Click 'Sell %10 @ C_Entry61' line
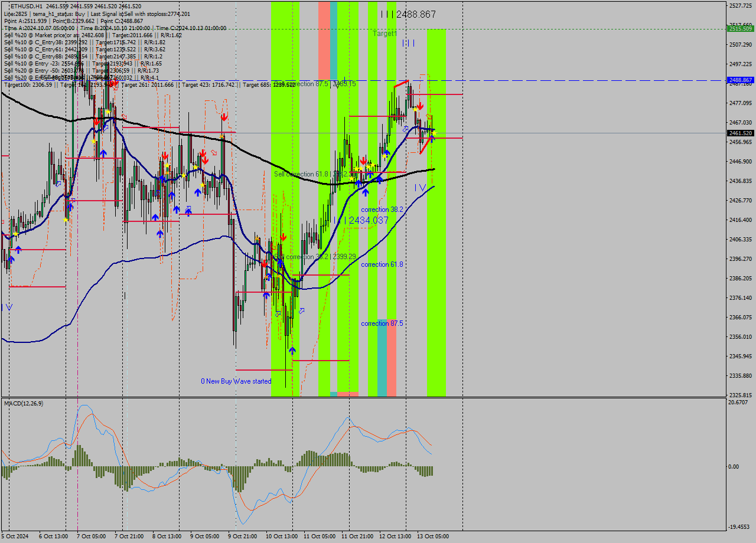This screenshot has width=756, height=543. pos(84,49)
